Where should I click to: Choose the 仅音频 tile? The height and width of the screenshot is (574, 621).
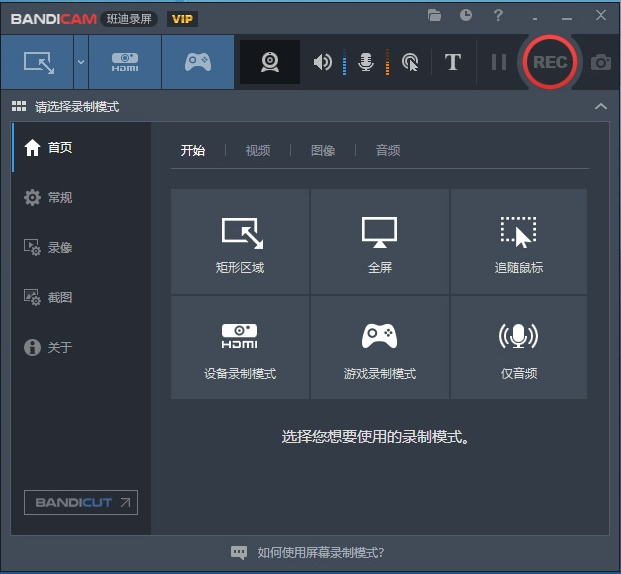[519, 347]
